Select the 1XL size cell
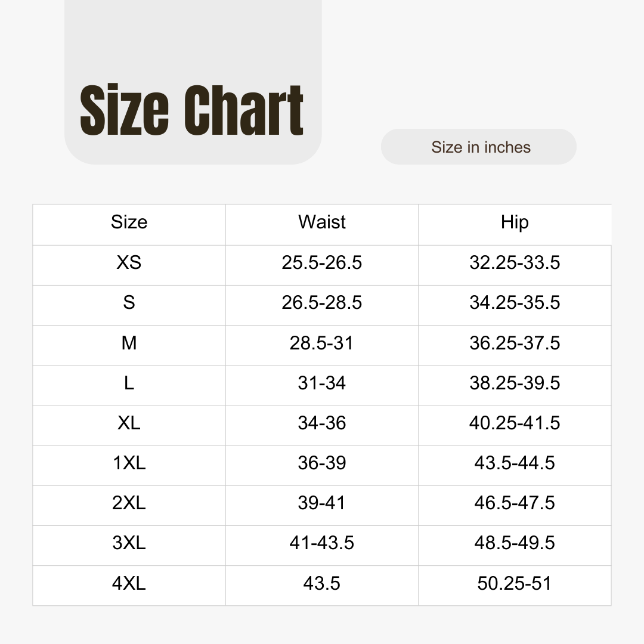 (129, 463)
